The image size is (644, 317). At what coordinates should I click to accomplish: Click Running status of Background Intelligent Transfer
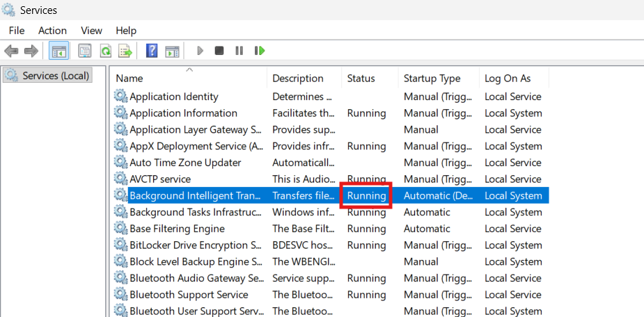pos(366,196)
